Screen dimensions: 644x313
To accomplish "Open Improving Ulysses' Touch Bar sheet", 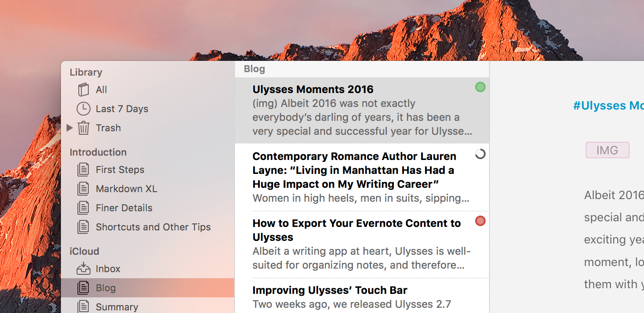I will click(x=330, y=290).
